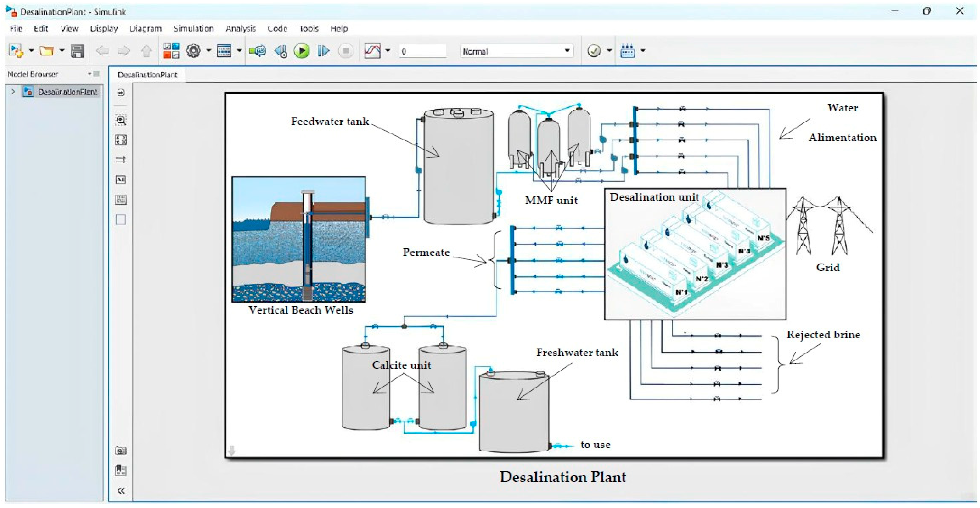The height and width of the screenshot is (508, 980).
Task: Select the DesalinationPlant canvas tab
Action: (148, 75)
